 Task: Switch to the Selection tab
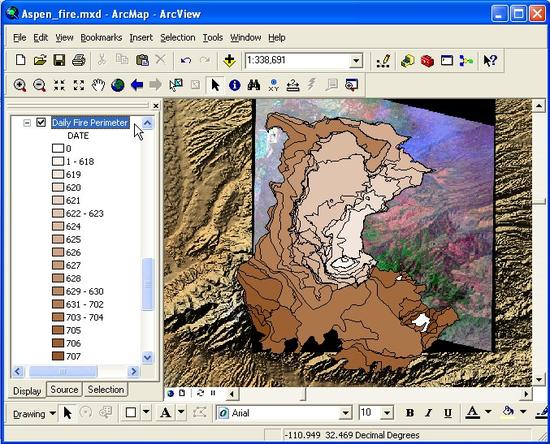(106, 390)
